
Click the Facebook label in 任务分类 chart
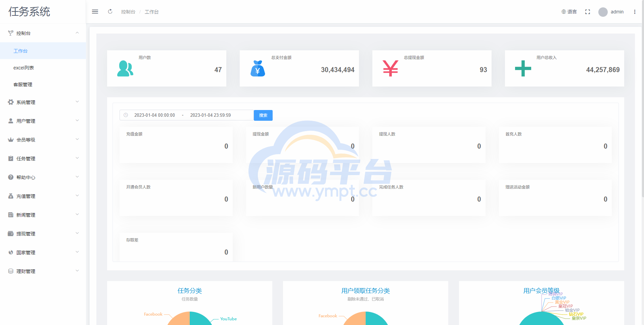[153, 314]
